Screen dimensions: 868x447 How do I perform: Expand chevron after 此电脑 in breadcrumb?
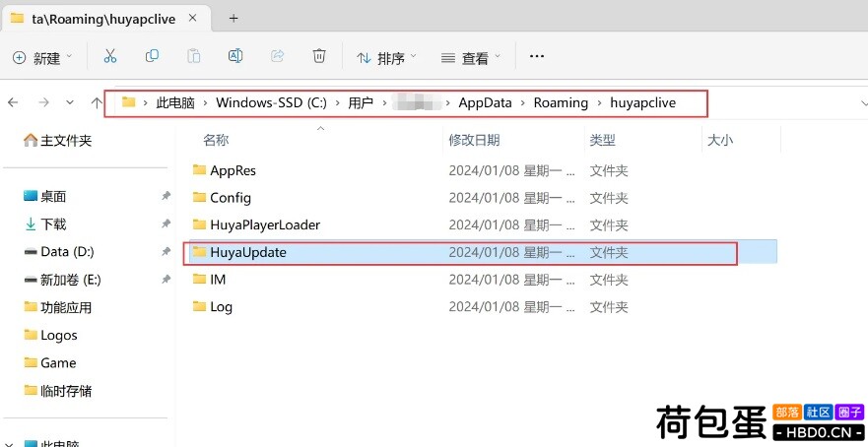coord(205,103)
